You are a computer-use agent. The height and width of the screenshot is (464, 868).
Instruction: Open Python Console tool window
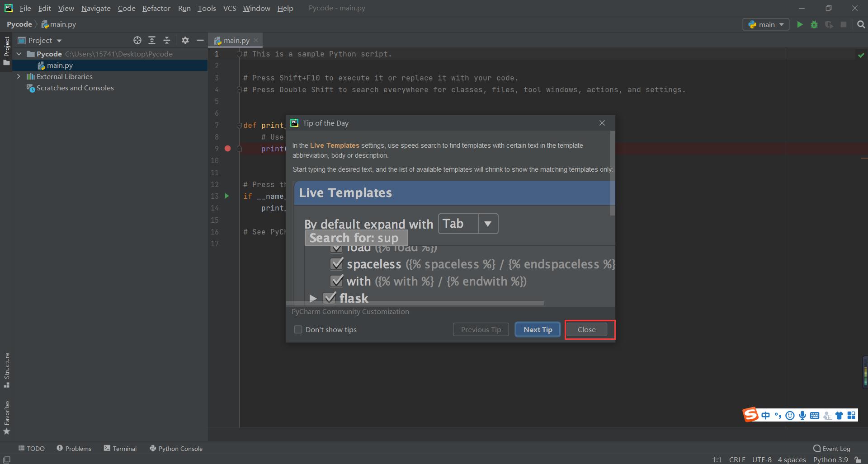(x=176, y=448)
